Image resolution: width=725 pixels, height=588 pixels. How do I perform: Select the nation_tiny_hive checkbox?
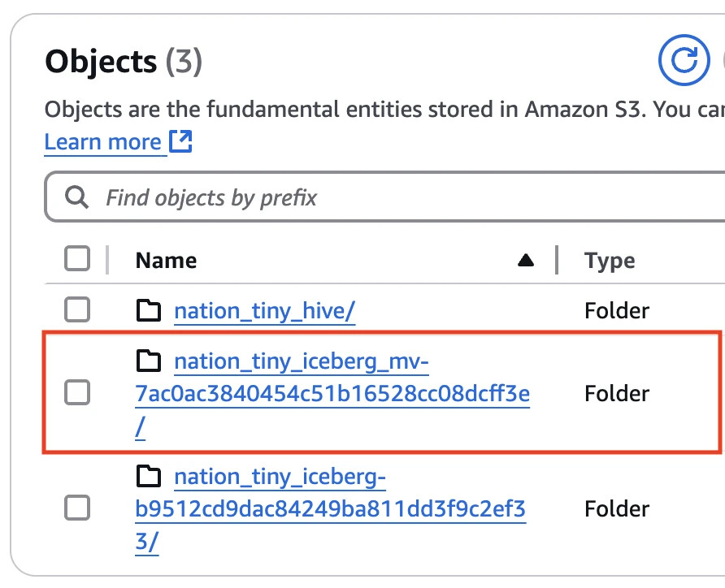point(77,310)
